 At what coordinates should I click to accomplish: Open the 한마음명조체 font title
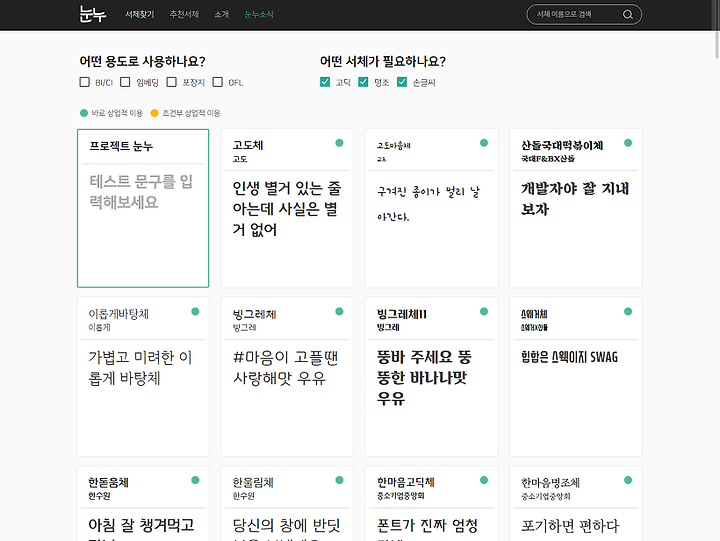click(550, 482)
